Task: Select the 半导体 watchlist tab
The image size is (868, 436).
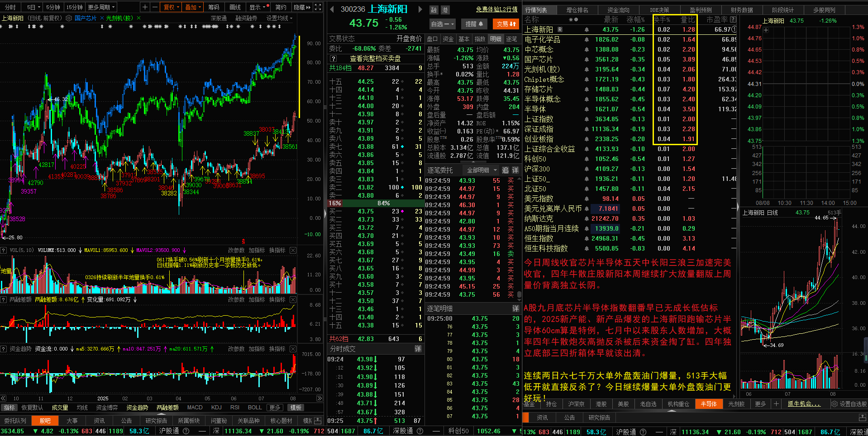Action: point(709,404)
